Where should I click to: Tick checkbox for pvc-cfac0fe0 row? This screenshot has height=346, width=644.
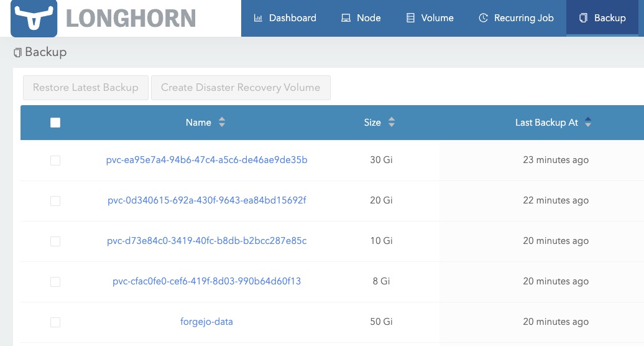coord(55,281)
